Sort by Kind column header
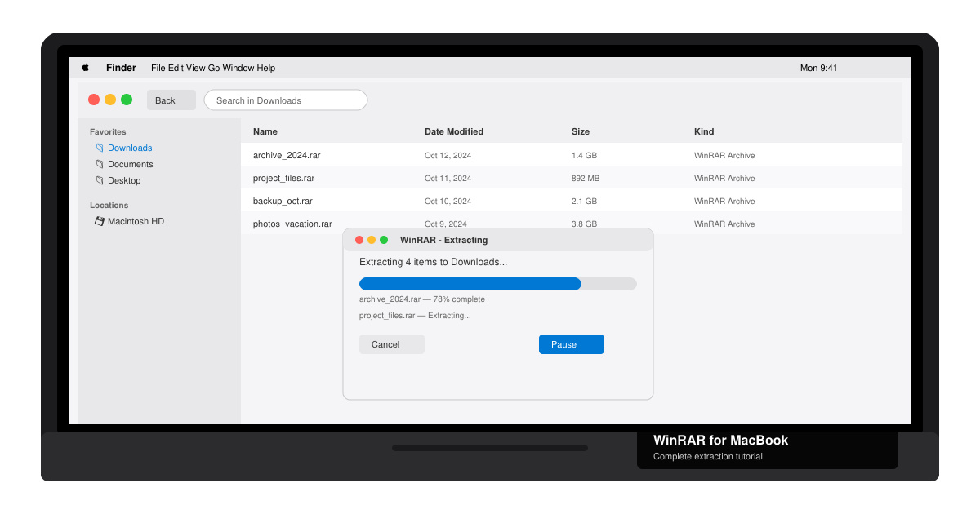 tap(704, 131)
